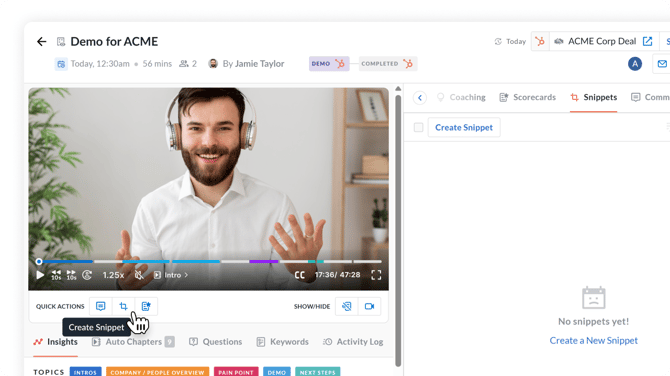Check the select-all snippets checkbox

(418, 127)
